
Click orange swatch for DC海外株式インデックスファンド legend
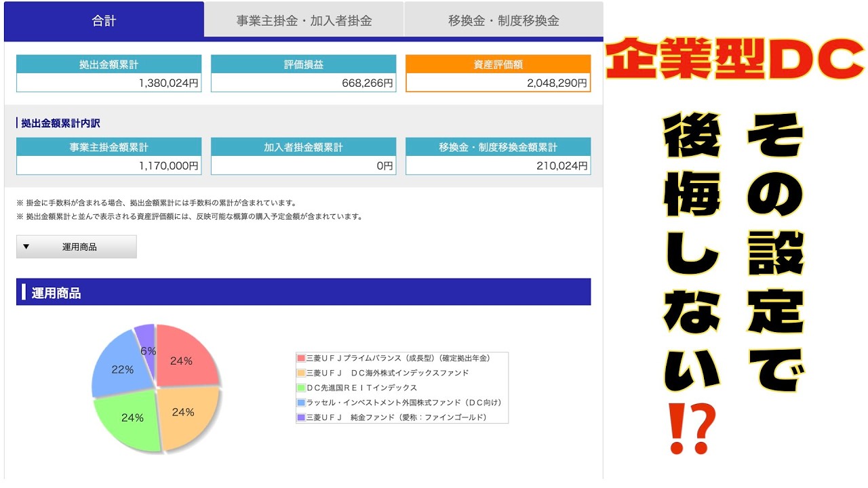point(301,373)
